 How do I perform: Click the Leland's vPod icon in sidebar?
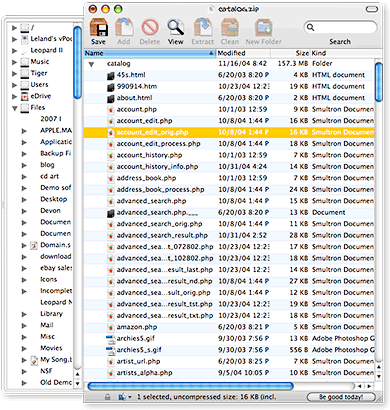25,39
